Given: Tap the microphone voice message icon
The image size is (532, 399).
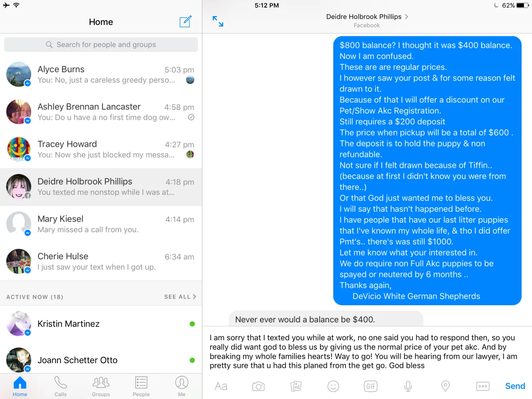Looking at the screenshot, I should [x=408, y=386].
